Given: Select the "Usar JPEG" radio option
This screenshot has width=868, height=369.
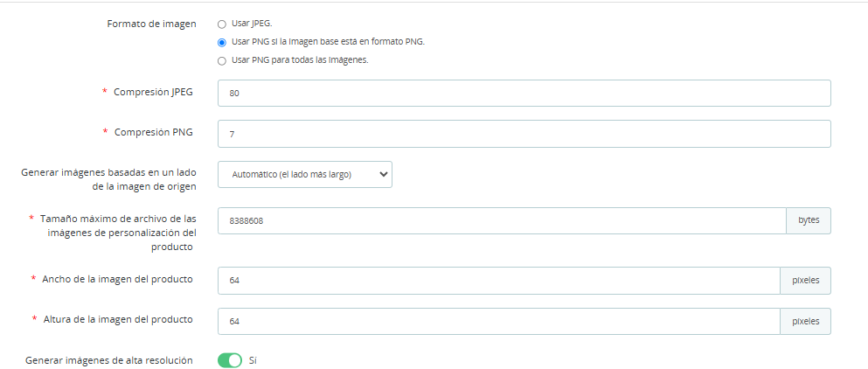Looking at the screenshot, I should point(222,24).
